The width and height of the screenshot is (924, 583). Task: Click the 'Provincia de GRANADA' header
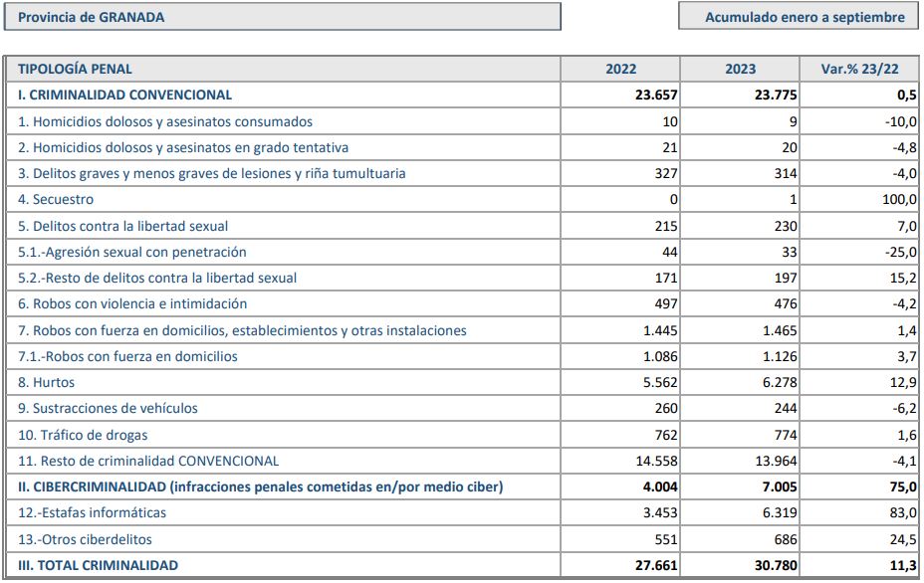(x=282, y=17)
